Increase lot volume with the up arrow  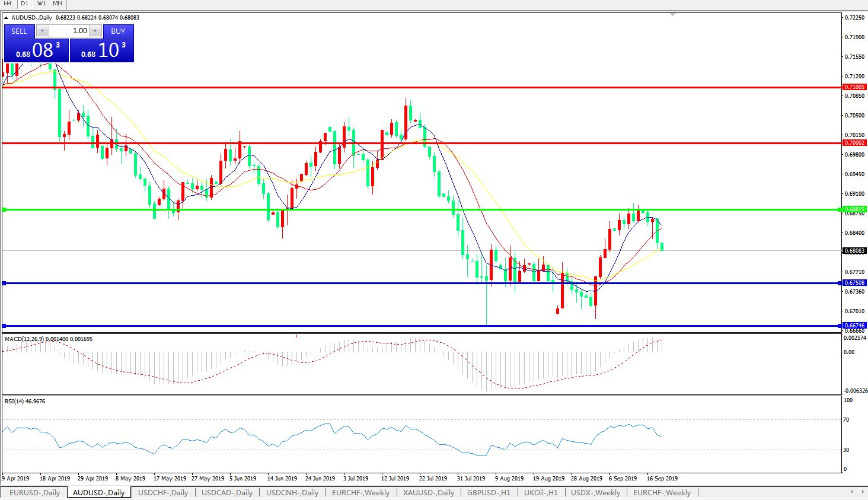point(95,31)
